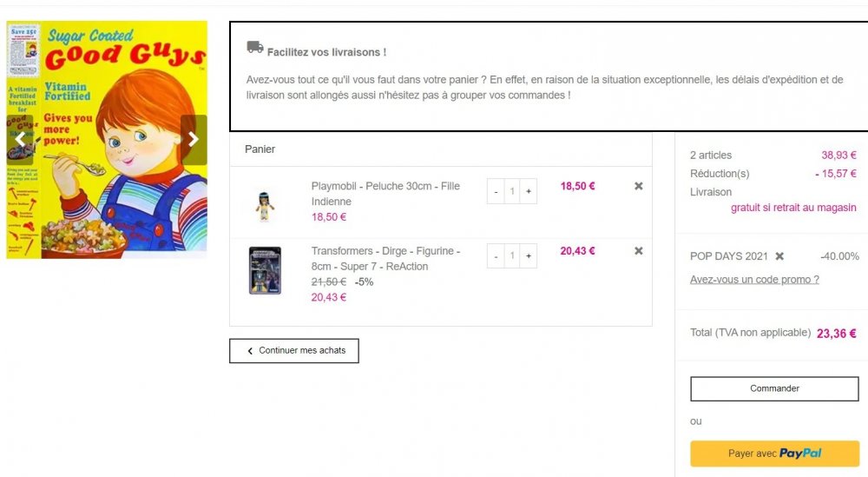The height and width of the screenshot is (477, 868).
Task: Show previous image in Good Guys carousel
Action: 20,140
